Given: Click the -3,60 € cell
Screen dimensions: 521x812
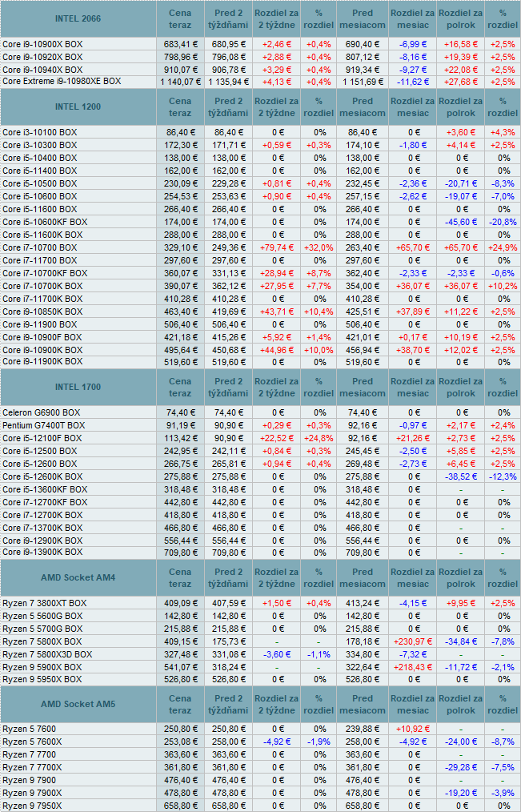Looking at the screenshot, I should coord(278,654).
